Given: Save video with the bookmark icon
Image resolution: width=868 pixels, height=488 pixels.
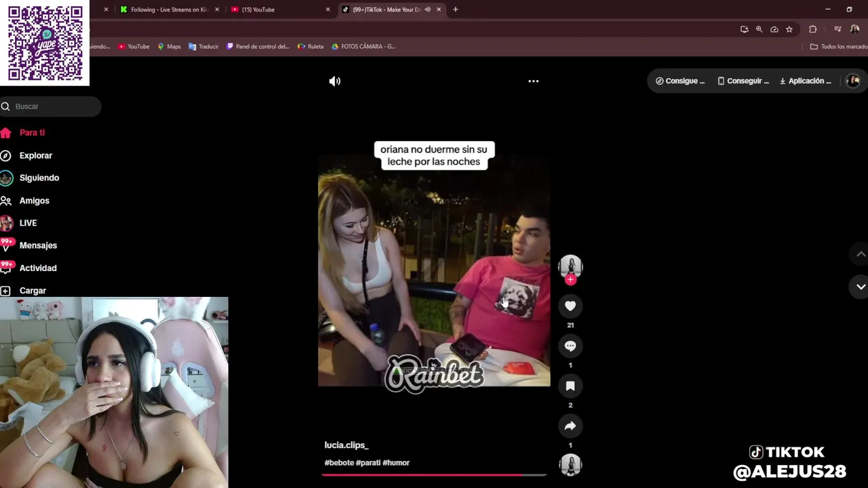Looking at the screenshot, I should click(x=570, y=386).
